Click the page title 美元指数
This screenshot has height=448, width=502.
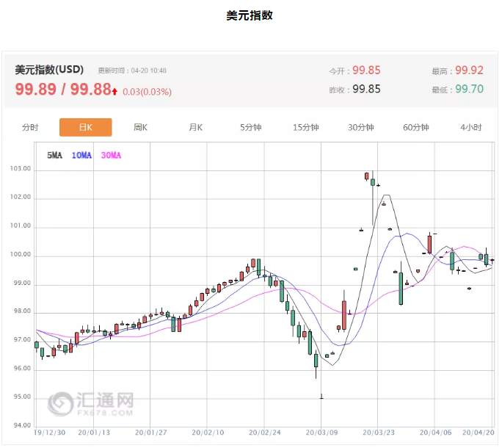pos(250,15)
